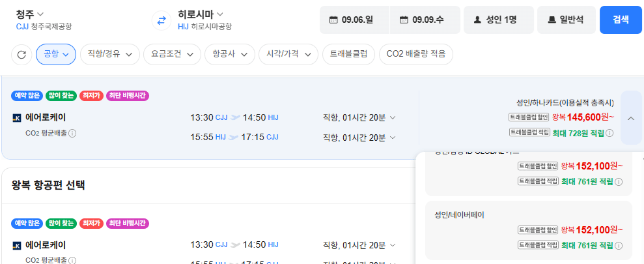Expand the 공항 filter dropdown
Image resolution: width=644 pixels, height=264 pixels.
click(56, 54)
